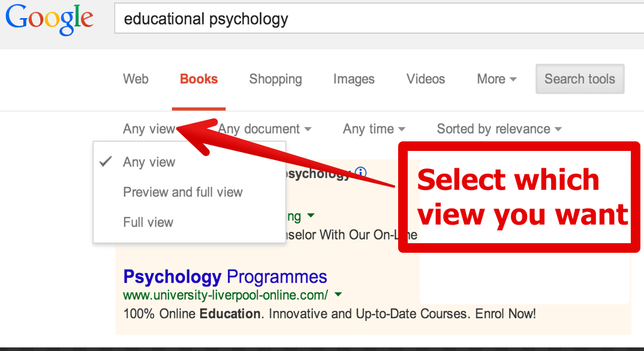
Task: Open the Sorted by relevance dropdown
Action: [499, 129]
